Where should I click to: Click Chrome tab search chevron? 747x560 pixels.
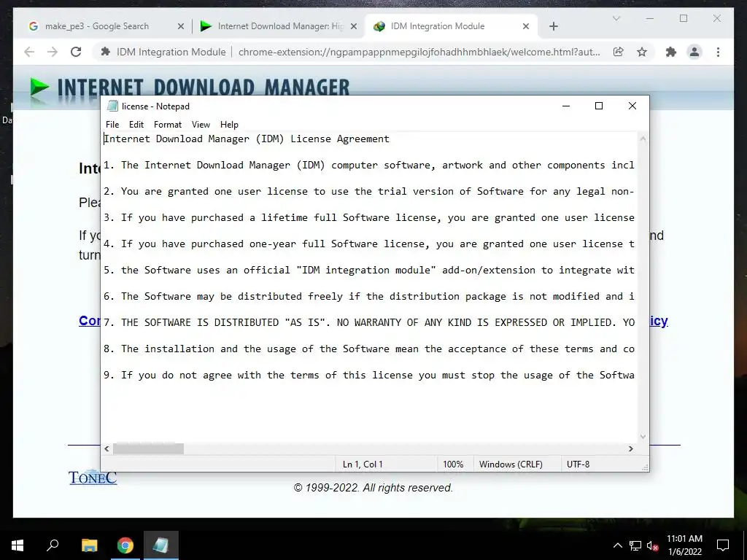click(616, 18)
